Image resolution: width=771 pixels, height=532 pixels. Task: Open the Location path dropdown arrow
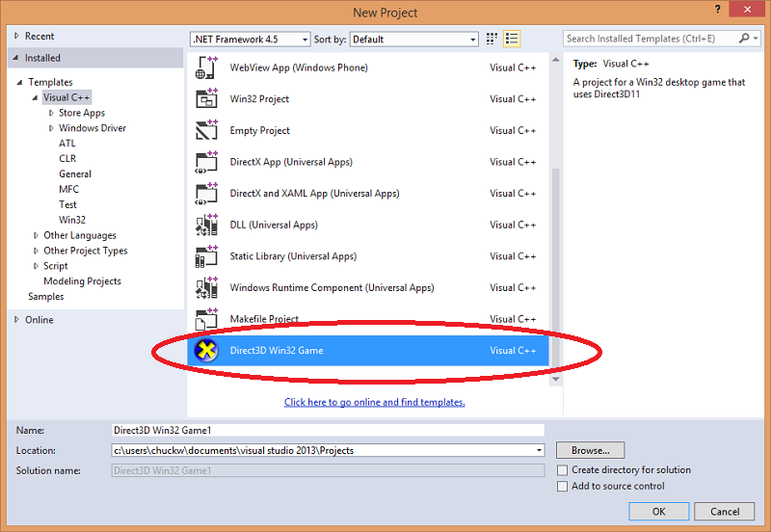(539, 450)
